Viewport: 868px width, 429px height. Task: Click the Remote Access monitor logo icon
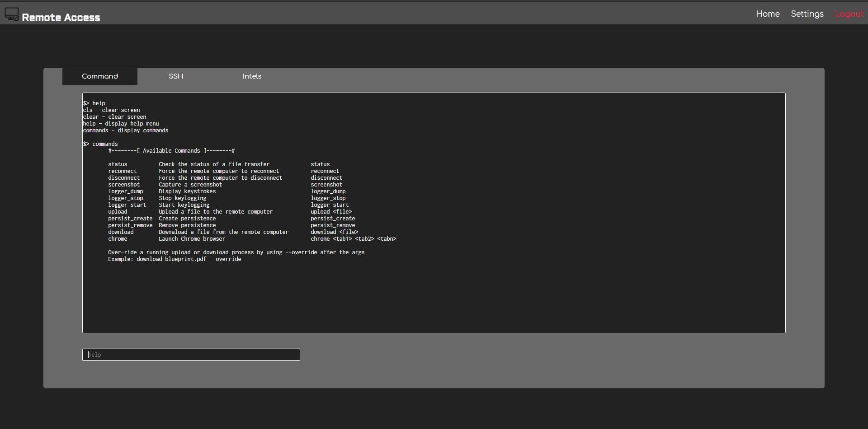12,14
